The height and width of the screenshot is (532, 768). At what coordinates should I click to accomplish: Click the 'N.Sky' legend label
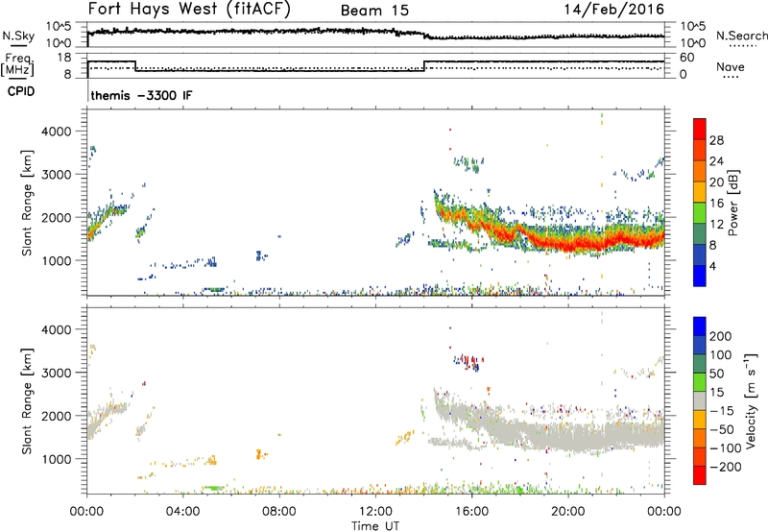coord(18,36)
